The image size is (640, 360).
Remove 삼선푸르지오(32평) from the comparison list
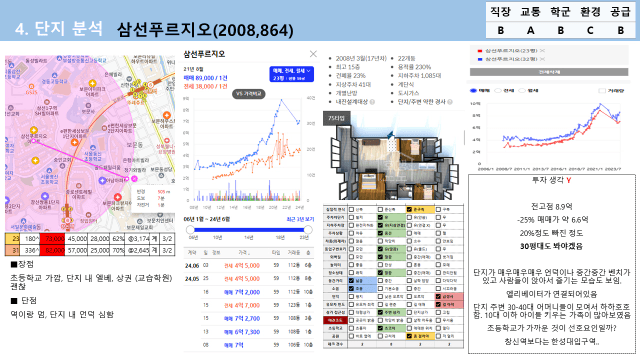click(x=542, y=59)
